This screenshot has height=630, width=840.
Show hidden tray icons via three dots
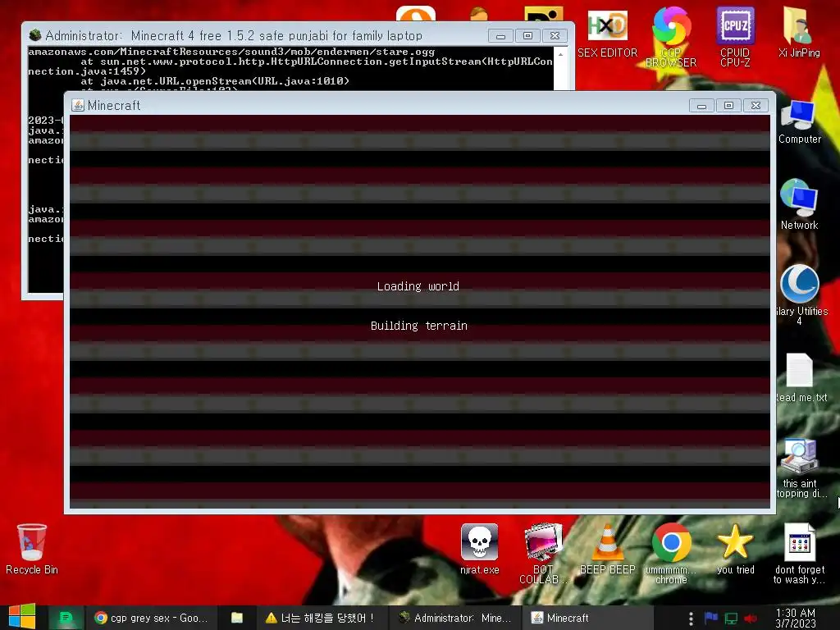[x=691, y=619]
